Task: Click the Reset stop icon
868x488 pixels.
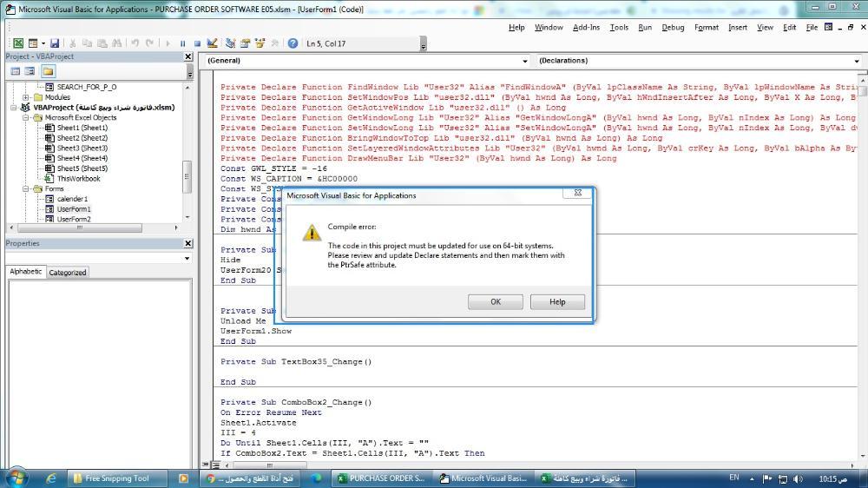Action: click(x=198, y=43)
